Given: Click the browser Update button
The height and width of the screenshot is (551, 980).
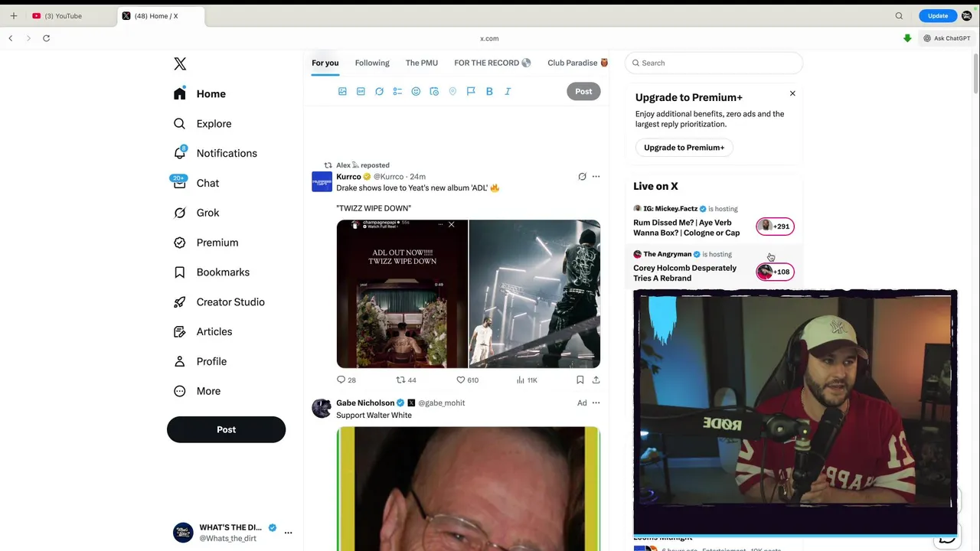Looking at the screenshot, I should (938, 16).
